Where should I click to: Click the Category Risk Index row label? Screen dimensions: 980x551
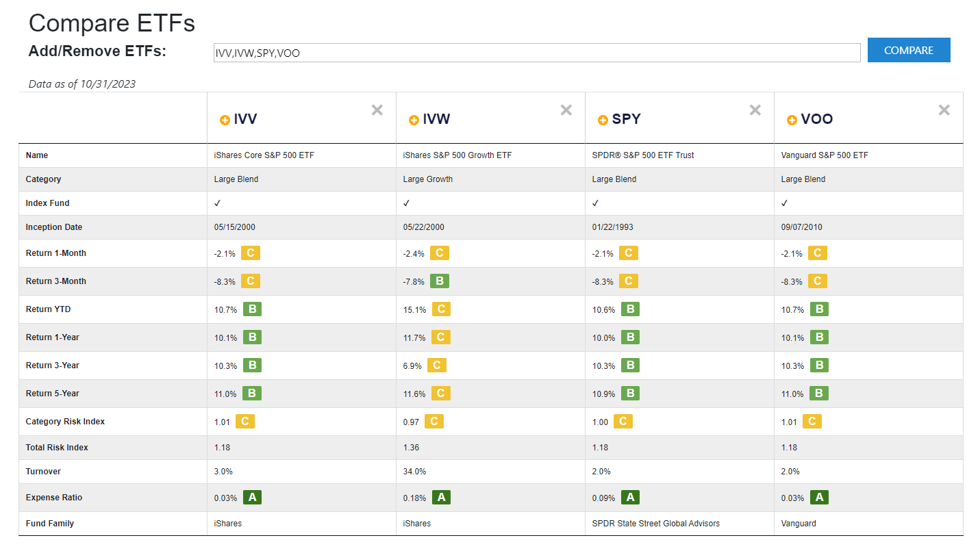pos(66,422)
